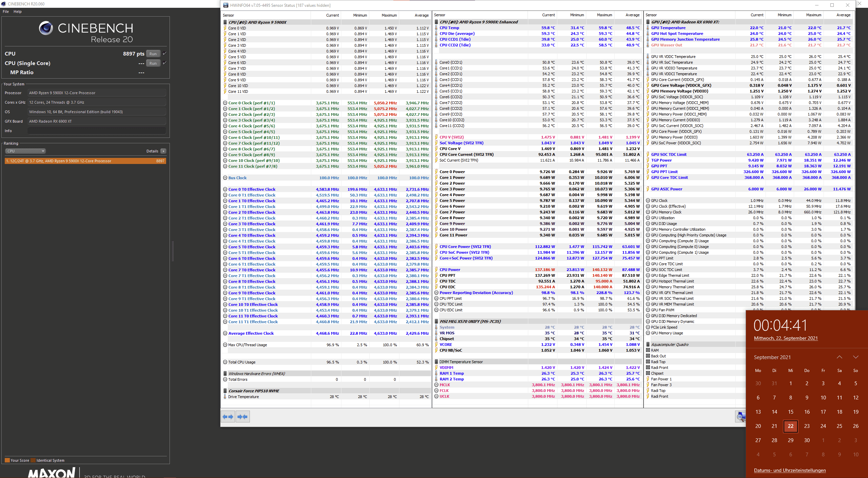This screenshot has width=868, height=478.
Task: Click chip icon beside GPU [#0]: AMD Radeon RX 6900 XT
Action: (x=648, y=22)
